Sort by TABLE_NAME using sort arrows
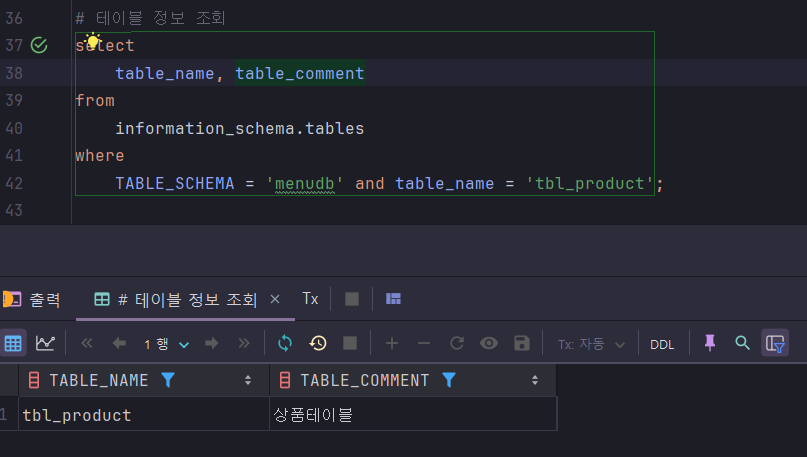 pyautogui.click(x=248, y=380)
